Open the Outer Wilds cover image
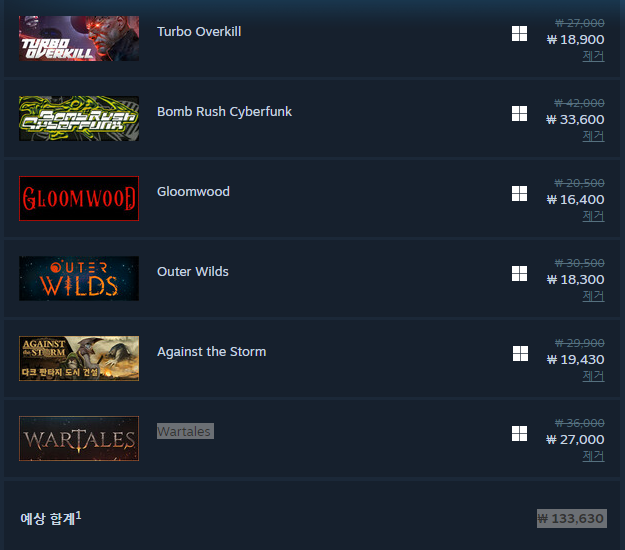The width and height of the screenshot is (625, 550). [x=79, y=278]
